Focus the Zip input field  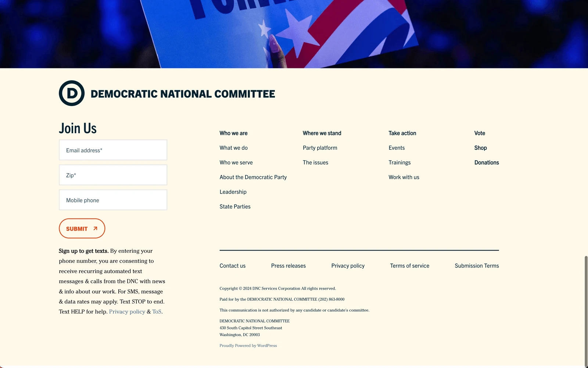(x=113, y=175)
